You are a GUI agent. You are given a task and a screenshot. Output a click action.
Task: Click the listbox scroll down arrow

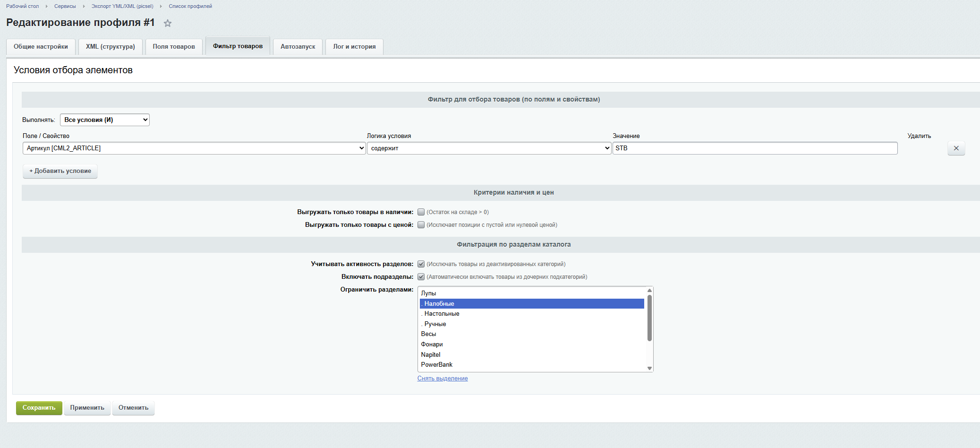click(x=649, y=368)
